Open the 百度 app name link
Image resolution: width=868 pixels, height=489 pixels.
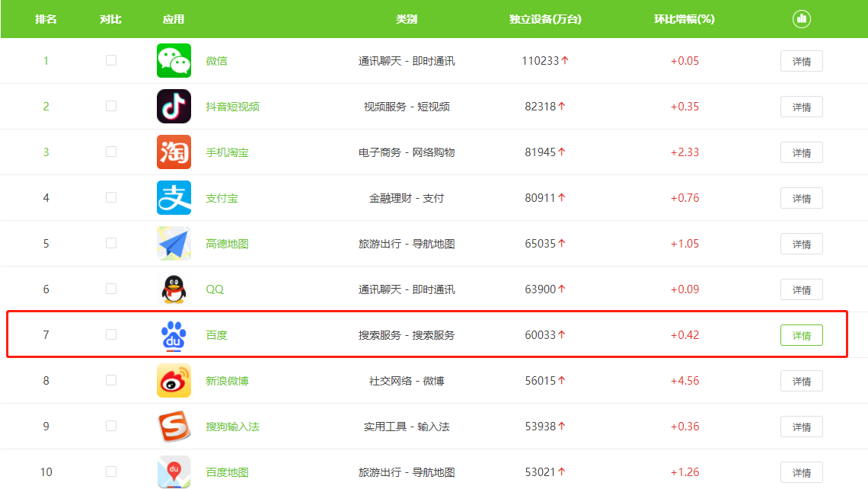click(216, 335)
